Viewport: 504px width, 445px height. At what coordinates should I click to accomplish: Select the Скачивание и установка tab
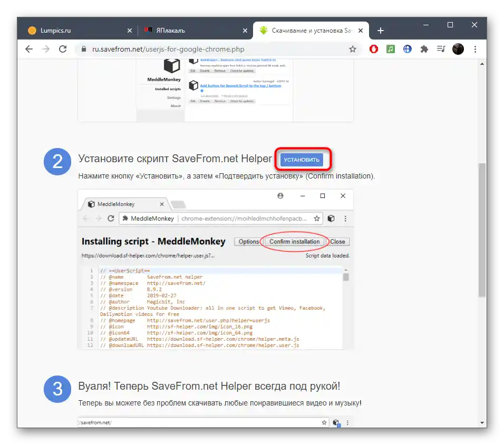coord(311,31)
